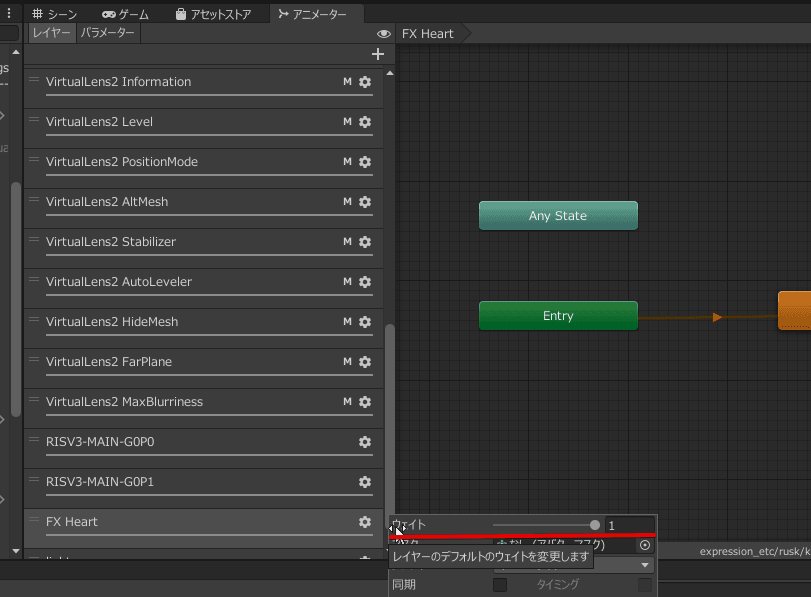Open the blending mode dropdown in layer popup
This screenshot has height=597, width=811.
click(644, 565)
